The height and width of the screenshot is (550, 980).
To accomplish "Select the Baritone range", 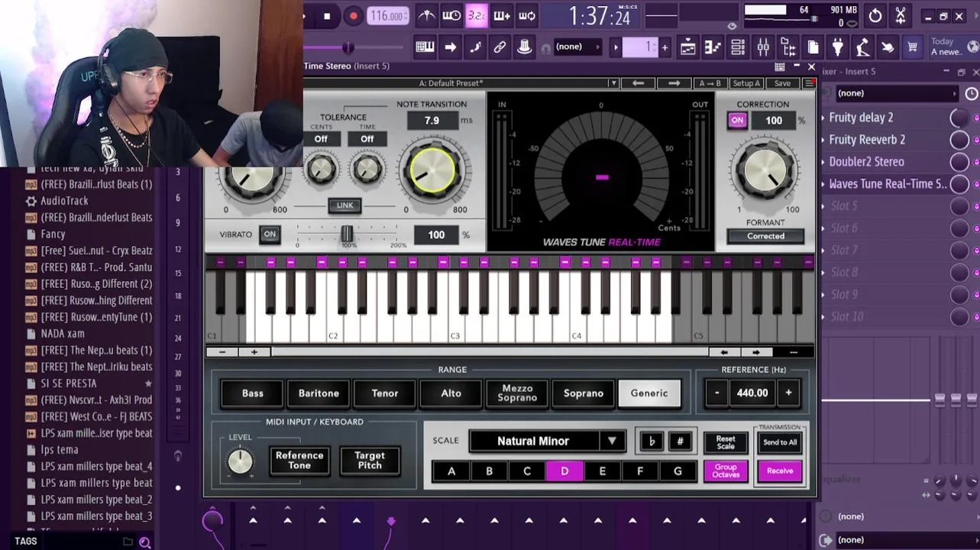I will [319, 393].
